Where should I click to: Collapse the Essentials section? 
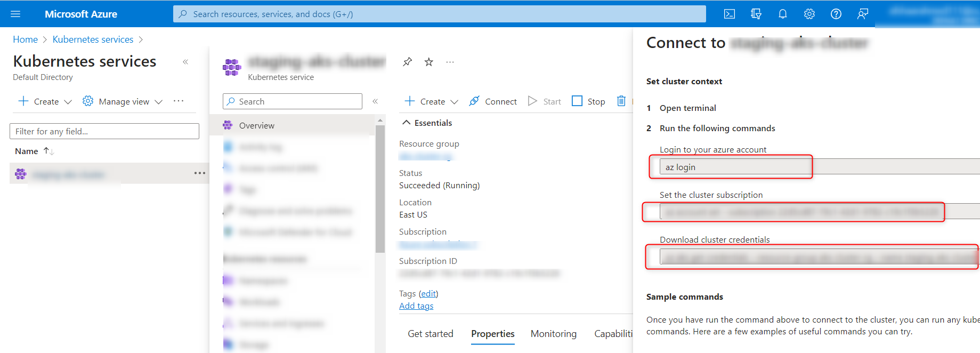click(x=407, y=123)
